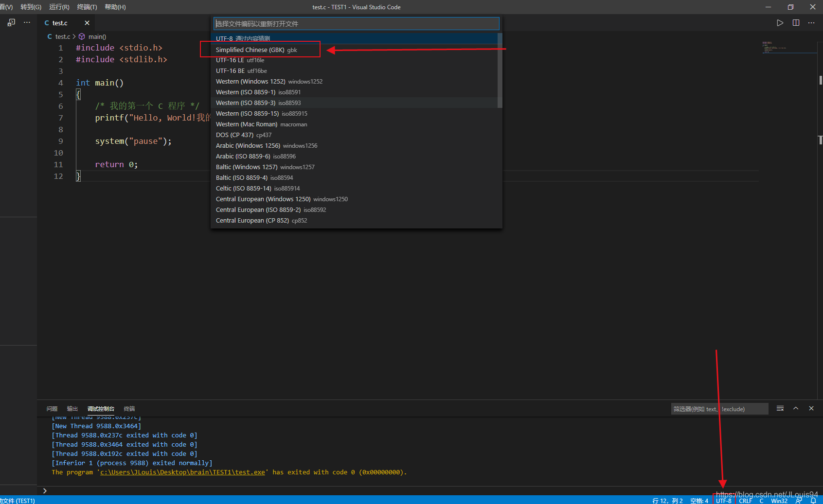The width and height of the screenshot is (823, 504).
Task: Open editor More Actions ellipsis menu
Action: 811,23
